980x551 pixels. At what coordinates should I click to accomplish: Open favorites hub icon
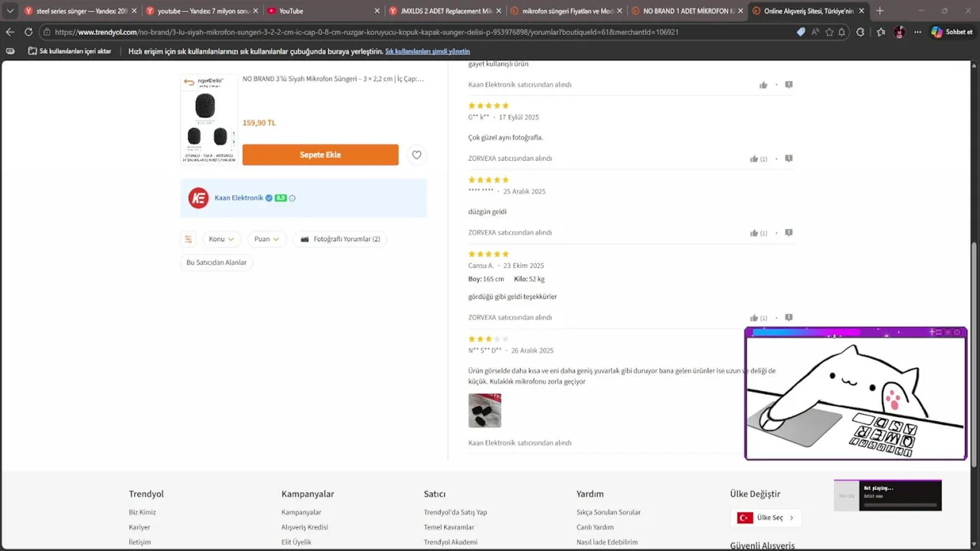coord(881,32)
